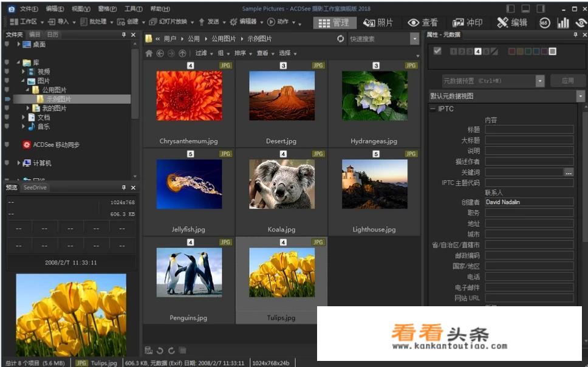
Task: Toggle Easy-Select marker beside 桌面
Action: 7,44
